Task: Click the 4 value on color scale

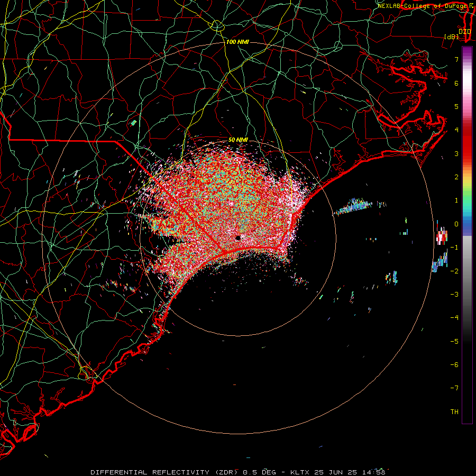Action: point(456,130)
